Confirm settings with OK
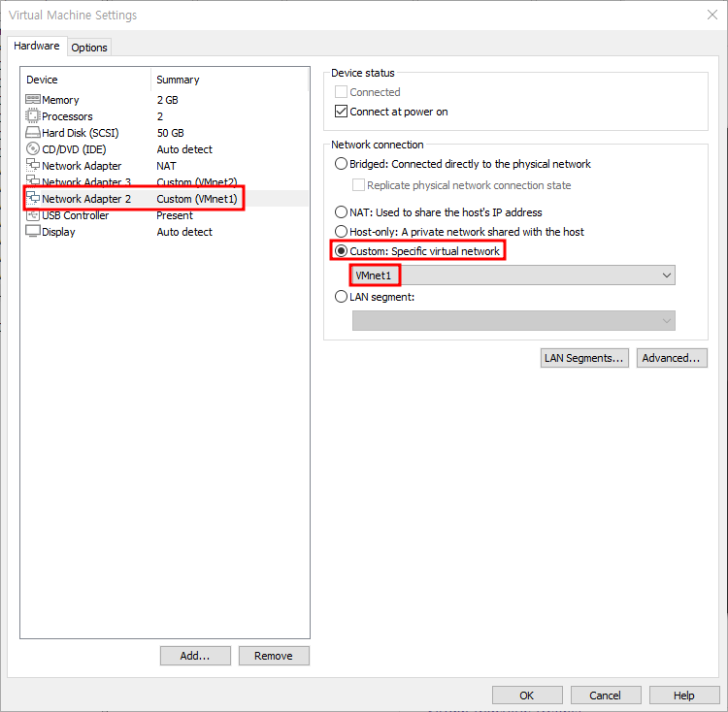Viewport: 728px width, 712px height. pos(527,696)
